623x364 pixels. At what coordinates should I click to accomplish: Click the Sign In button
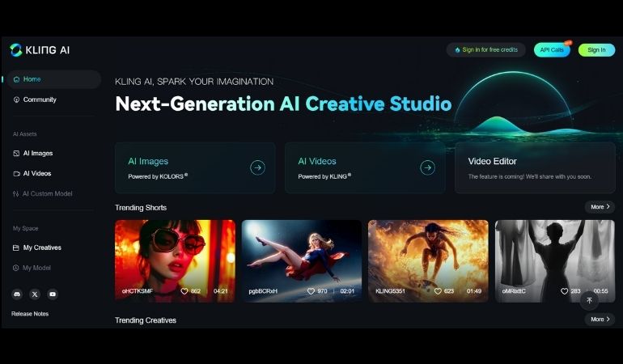pyautogui.click(x=596, y=49)
